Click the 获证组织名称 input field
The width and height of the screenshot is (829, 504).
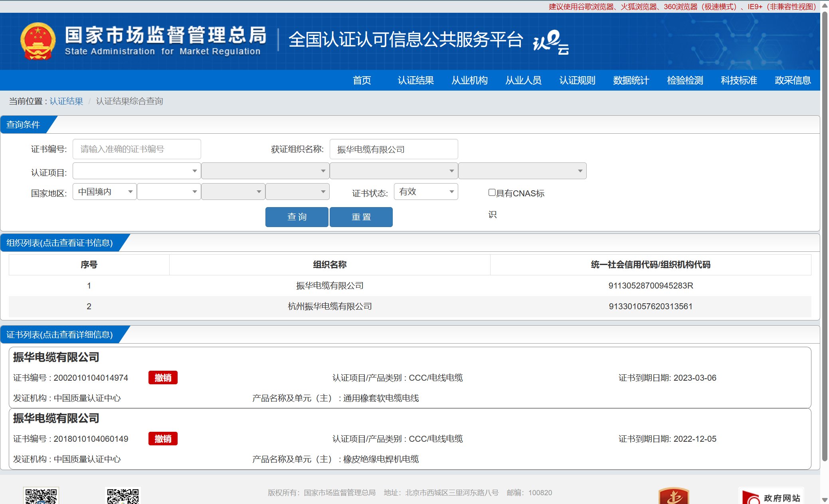(394, 149)
